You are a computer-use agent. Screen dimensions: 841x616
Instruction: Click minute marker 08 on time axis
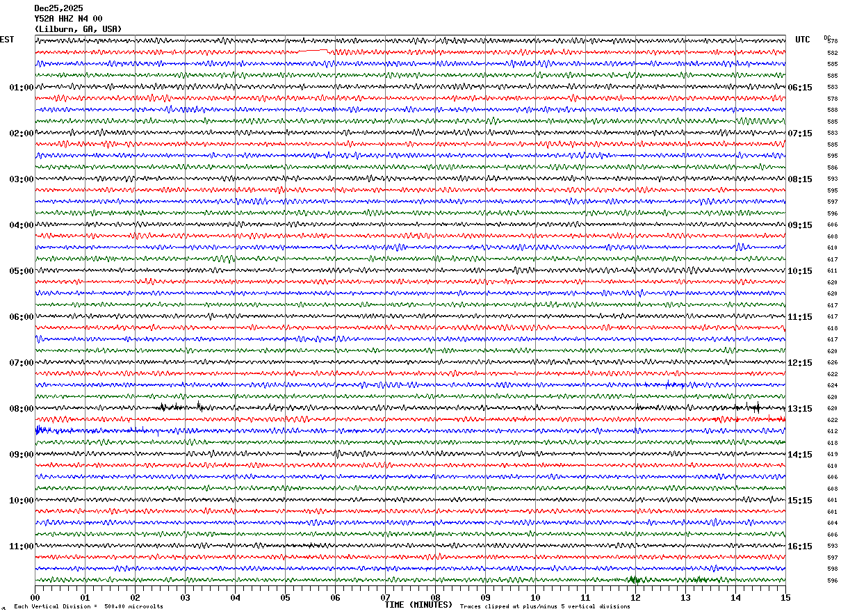click(x=435, y=597)
